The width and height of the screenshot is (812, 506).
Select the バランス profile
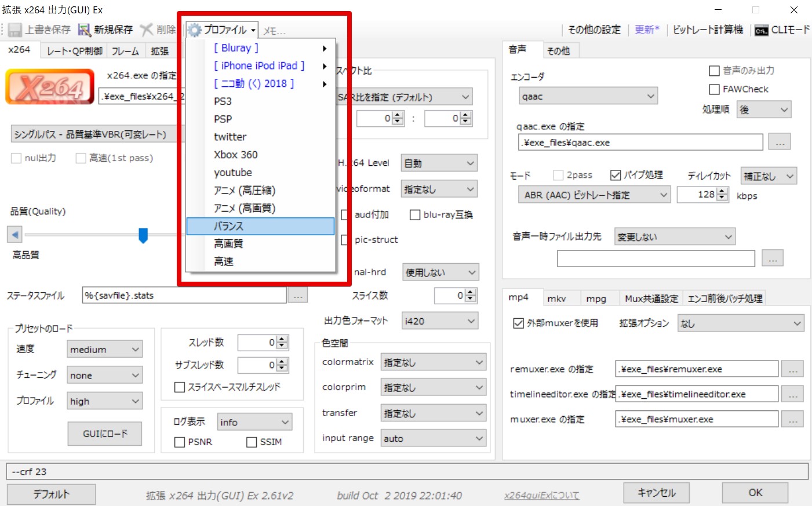[x=261, y=226]
